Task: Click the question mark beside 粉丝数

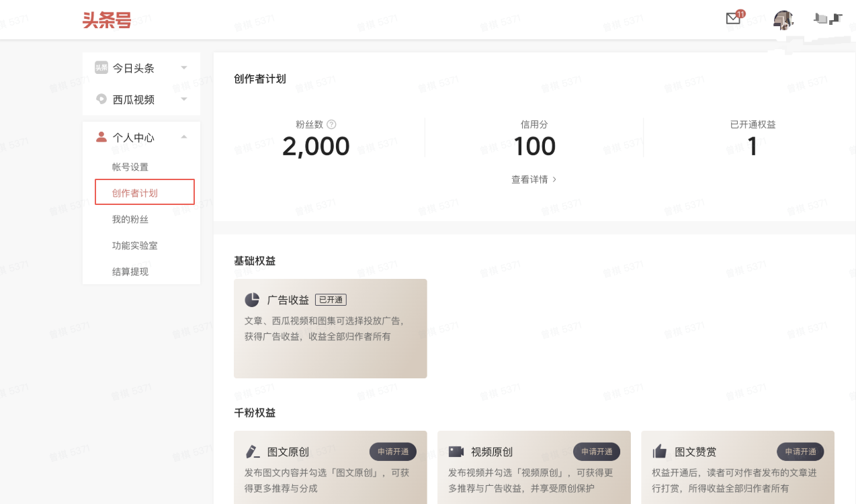Action: 331,124
